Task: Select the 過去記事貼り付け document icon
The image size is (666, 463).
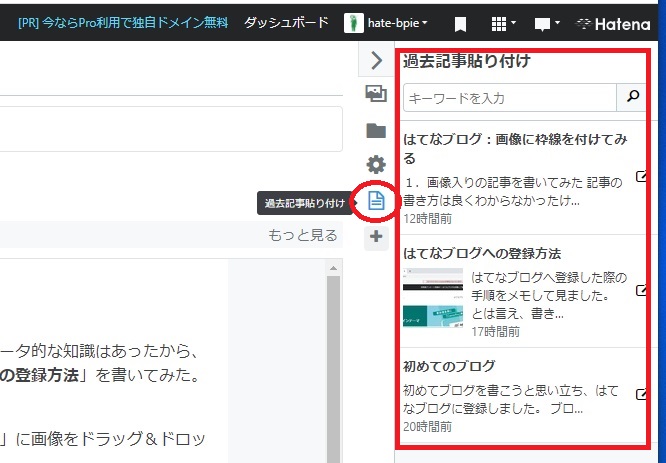Action: (x=376, y=200)
